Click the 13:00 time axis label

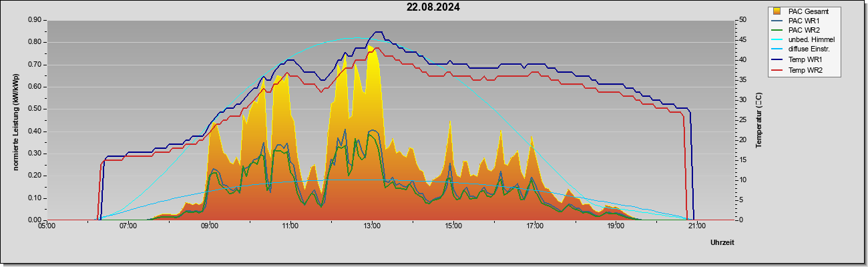[x=372, y=226]
